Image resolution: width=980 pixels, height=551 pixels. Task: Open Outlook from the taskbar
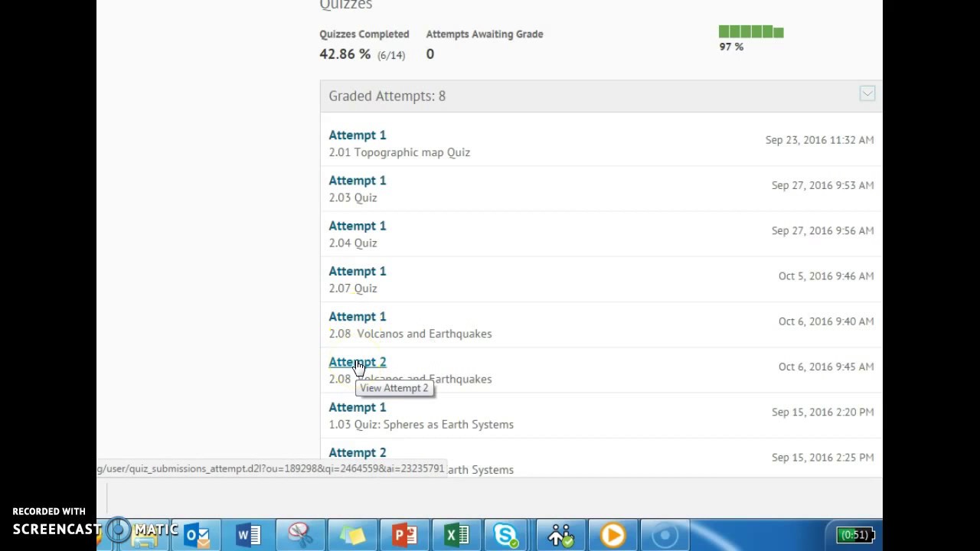197,534
